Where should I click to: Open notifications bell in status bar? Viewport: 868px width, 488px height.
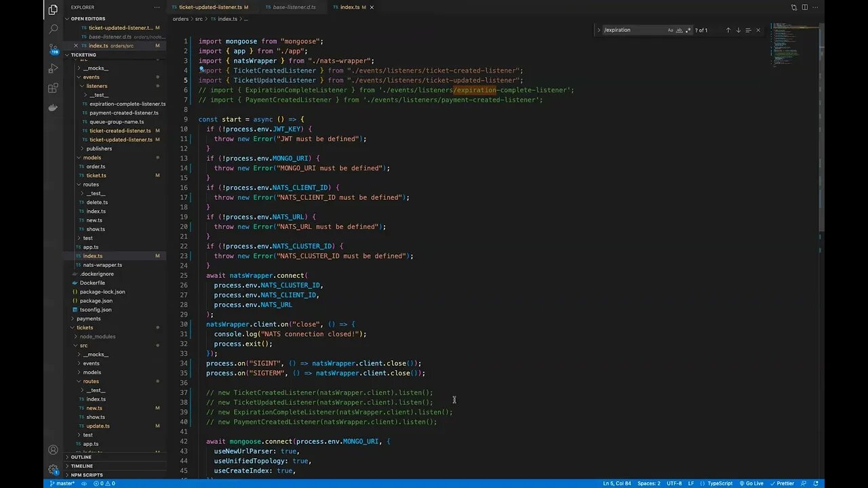(x=816, y=483)
